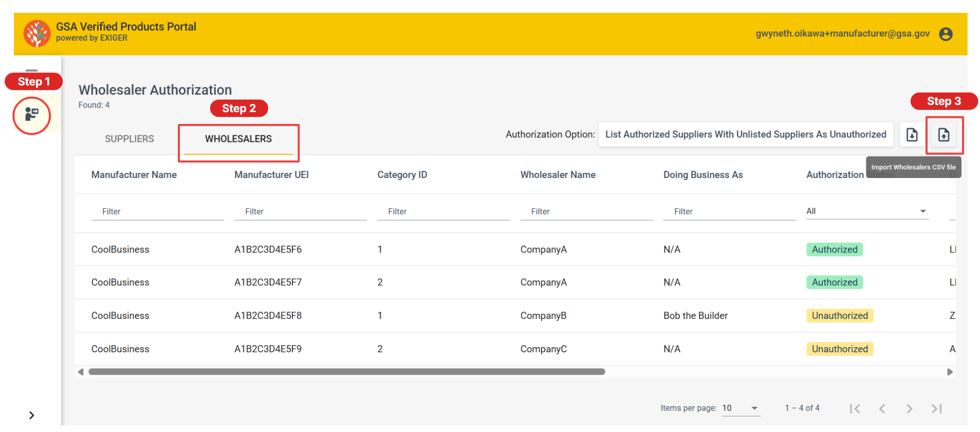The width and height of the screenshot is (980, 432).
Task: Go to the next page of results
Action: [909, 408]
